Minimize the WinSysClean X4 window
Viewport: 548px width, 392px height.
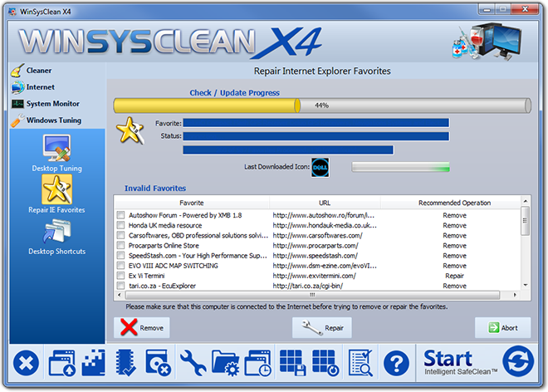(487, 9)
